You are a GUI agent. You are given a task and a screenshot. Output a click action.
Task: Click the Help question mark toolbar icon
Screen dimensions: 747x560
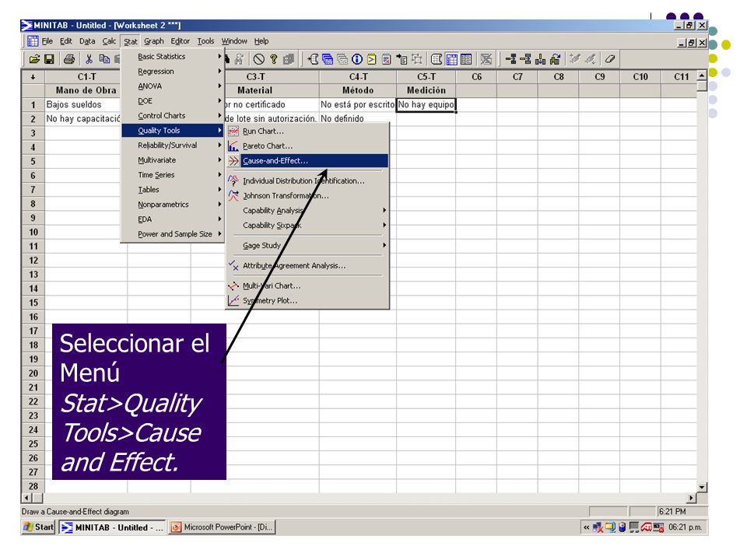[273, 59]
